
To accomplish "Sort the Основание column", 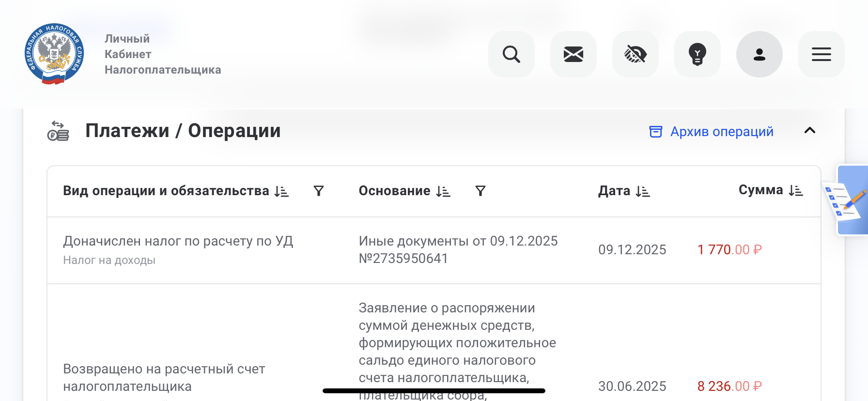I will click(443, 191).
